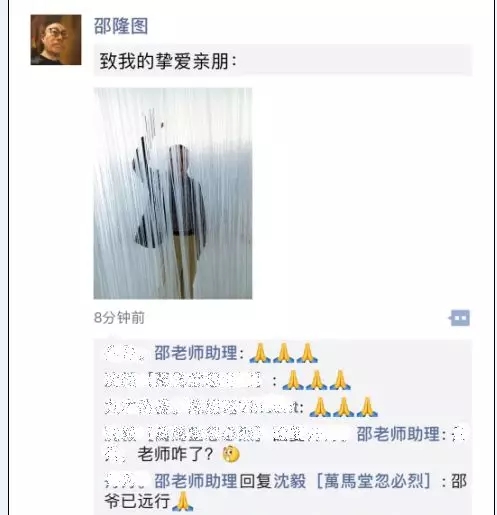Screen dimensions: 497x515
Task: Open 沈毅 [萬馬堂忽必烈] profile link
Action: tap(352, 481)
